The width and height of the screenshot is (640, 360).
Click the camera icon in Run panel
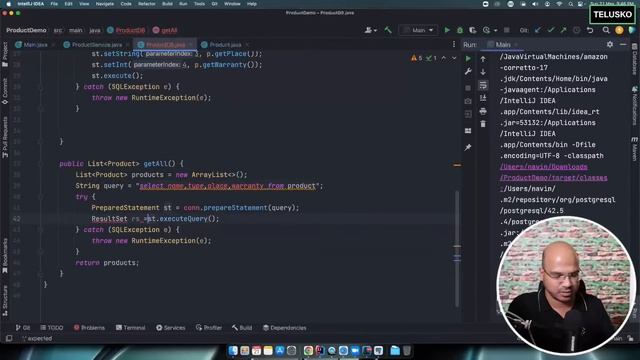point(468,101)
